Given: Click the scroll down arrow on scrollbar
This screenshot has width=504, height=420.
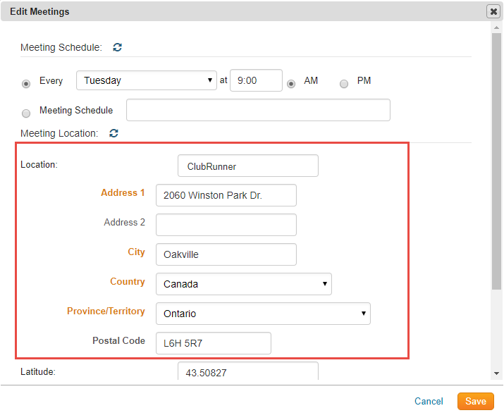Looking at the screenshot, I should pos(497,373).
